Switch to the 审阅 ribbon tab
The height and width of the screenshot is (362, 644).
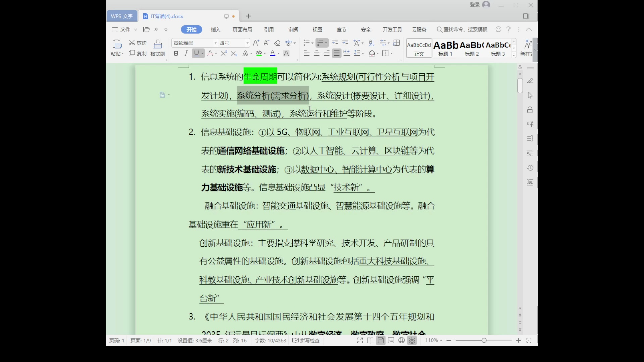click(x=293, y=29)
